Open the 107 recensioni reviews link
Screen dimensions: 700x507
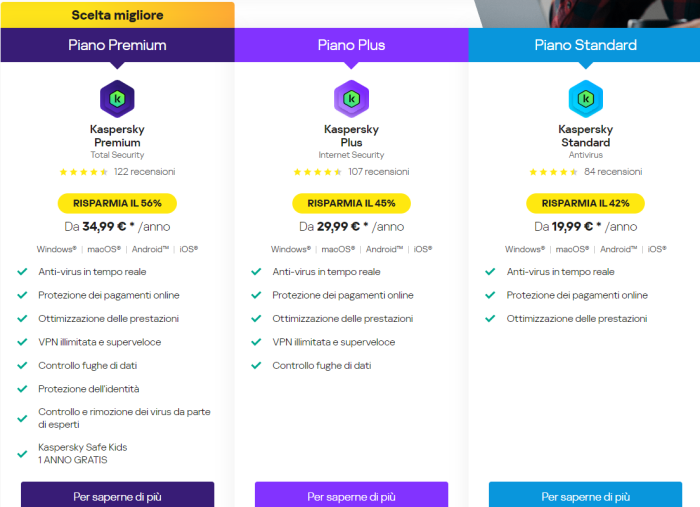click(x=378, y=172)
